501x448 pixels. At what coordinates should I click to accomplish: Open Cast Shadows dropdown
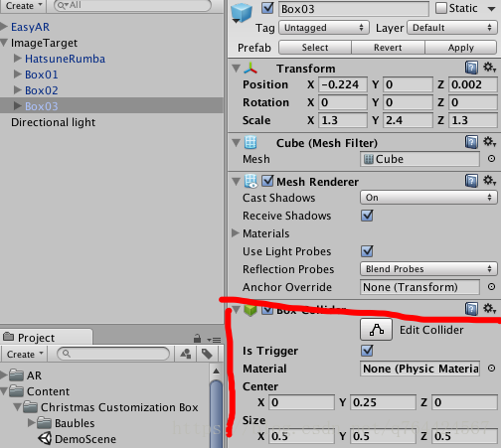tap(428, 198)
